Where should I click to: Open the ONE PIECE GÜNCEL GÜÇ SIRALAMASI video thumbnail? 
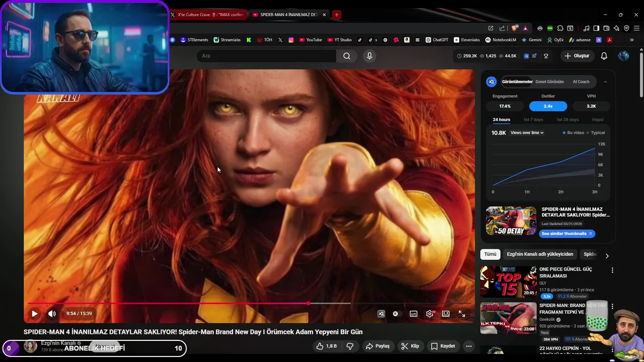click(508, 282)
